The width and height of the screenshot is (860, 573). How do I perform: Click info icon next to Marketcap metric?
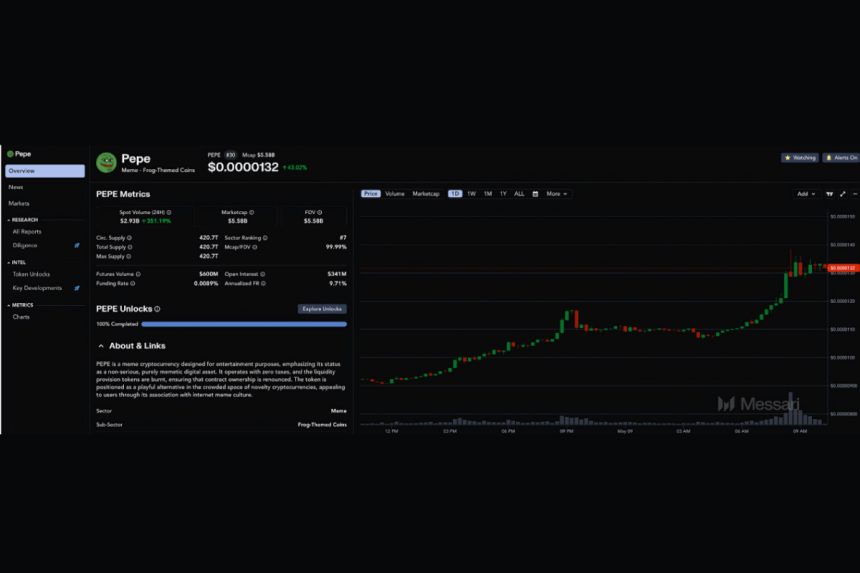pos(252,212)
